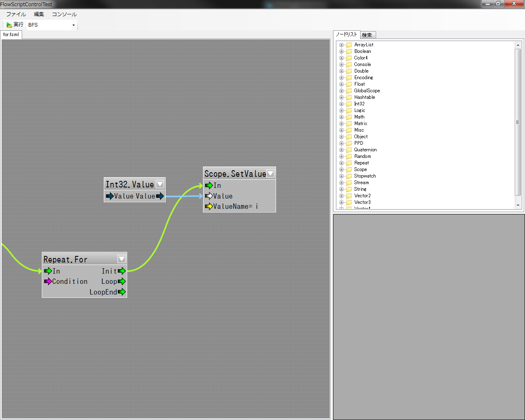
Task: Select the Int32 folder in node list
Action: (x=359, y=104)
